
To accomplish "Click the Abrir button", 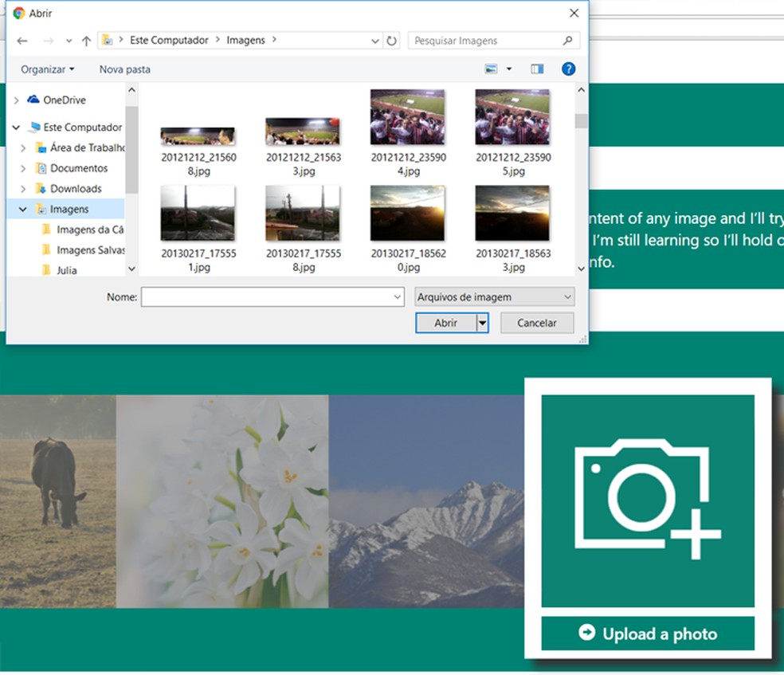I will pos(445,323).
